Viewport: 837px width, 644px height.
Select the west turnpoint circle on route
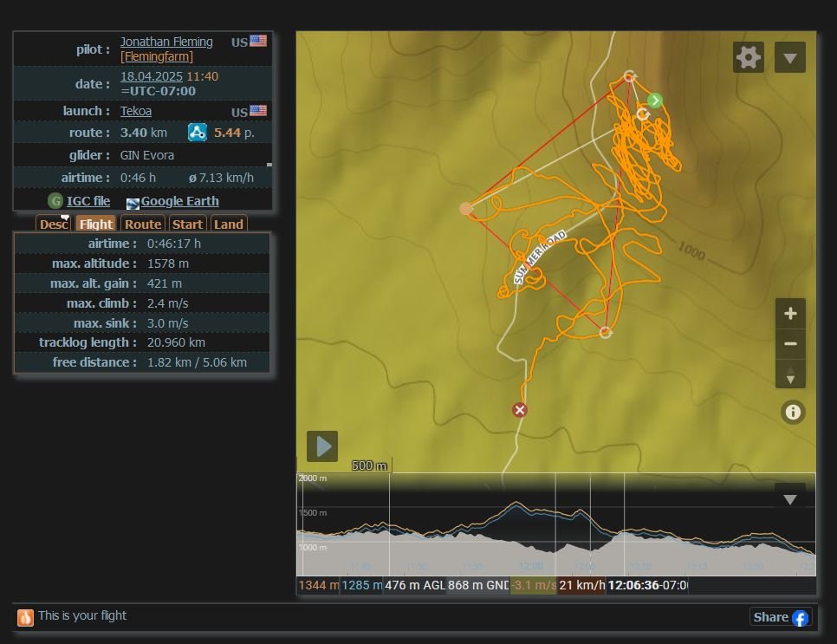[x=466, y=208]
